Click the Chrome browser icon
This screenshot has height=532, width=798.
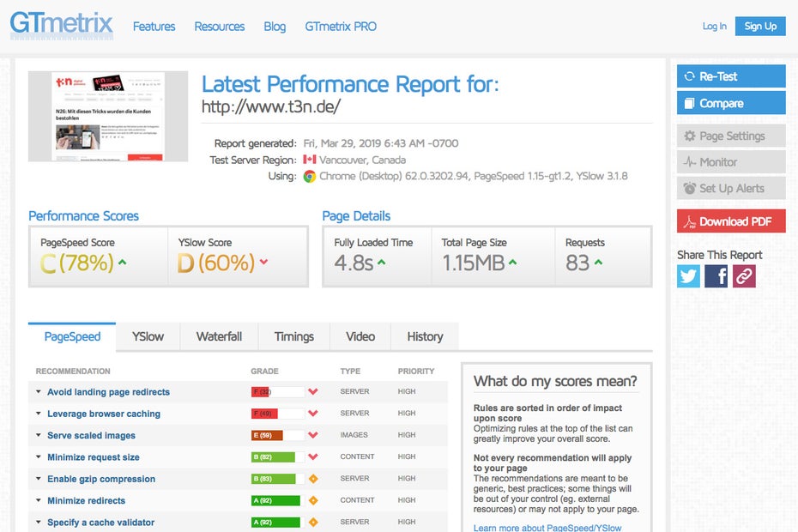click(x=310, y=176)
